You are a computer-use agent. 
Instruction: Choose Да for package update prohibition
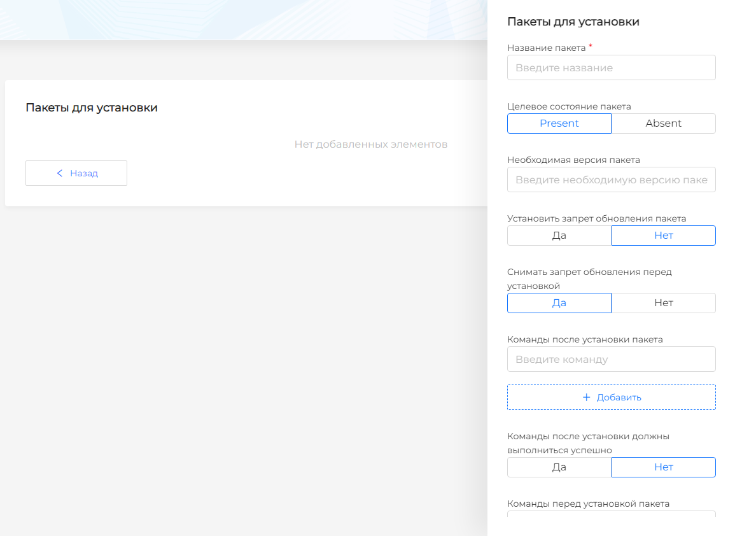coord(559,236)
